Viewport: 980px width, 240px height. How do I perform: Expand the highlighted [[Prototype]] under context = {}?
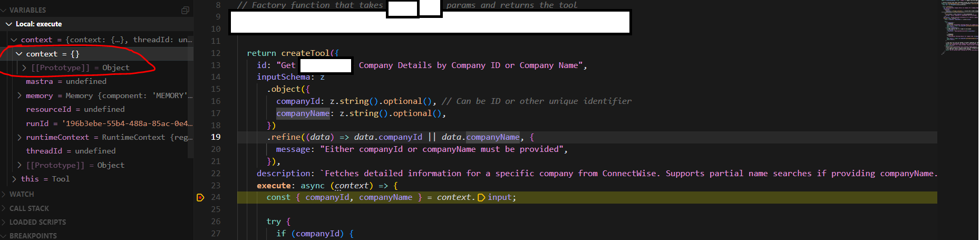(x=24, y=68)
